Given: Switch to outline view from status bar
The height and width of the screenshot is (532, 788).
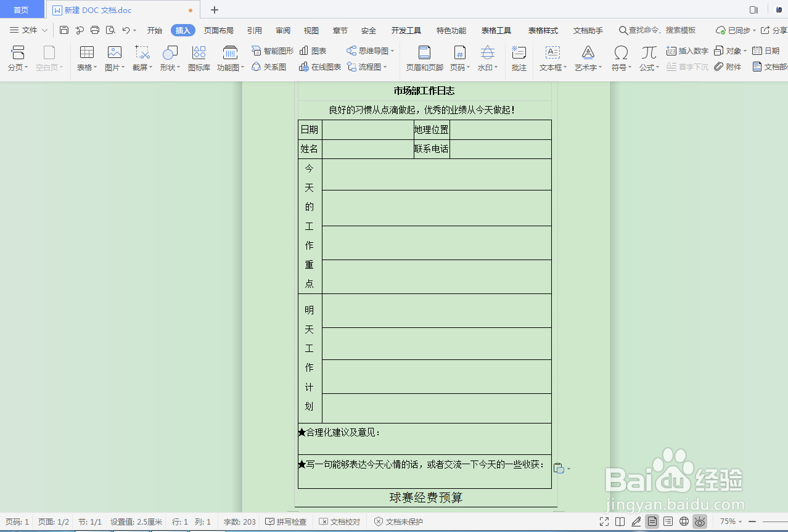Looking at the screenshot, I should tap(668, 522).
